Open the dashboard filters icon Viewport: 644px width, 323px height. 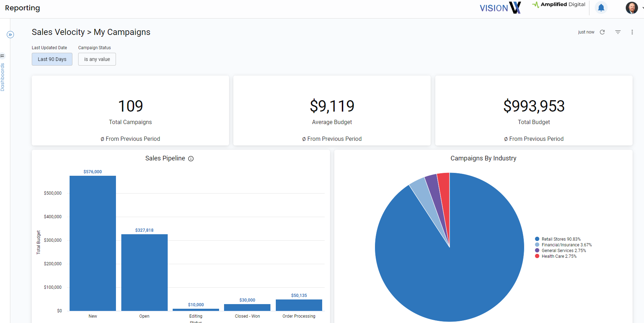618,32
